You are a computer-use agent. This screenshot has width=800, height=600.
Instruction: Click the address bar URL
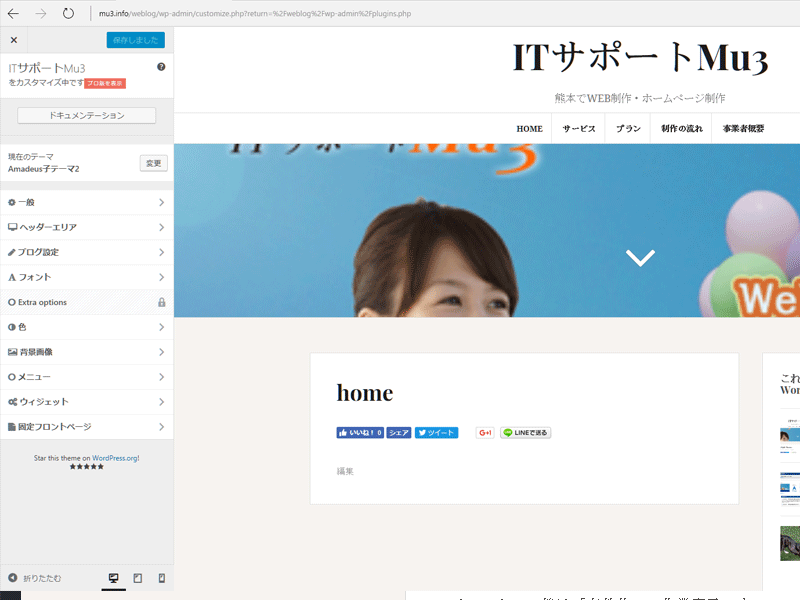coord(255,14)
